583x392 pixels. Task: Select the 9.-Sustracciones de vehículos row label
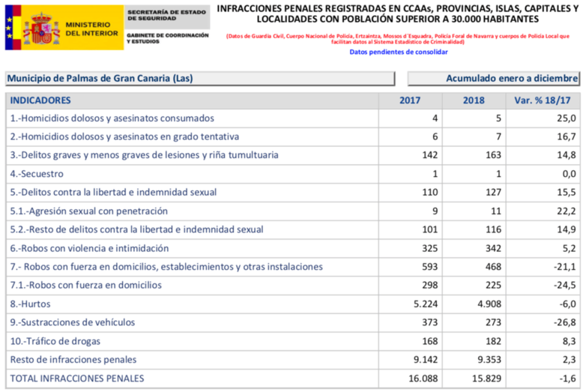tap(82, 322)
